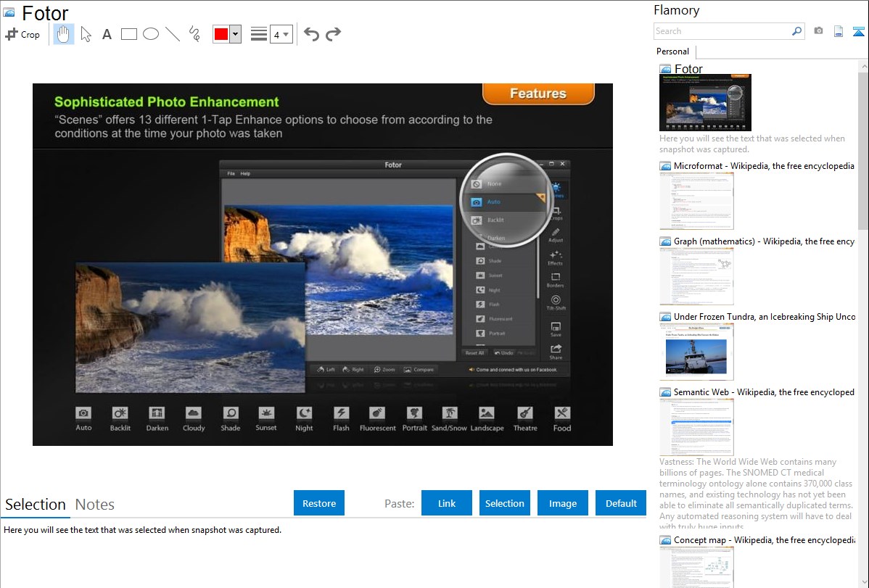The height and width of the screenshot is (588, 869).
Task: Redo the last undone action
Action: point(333,34)
